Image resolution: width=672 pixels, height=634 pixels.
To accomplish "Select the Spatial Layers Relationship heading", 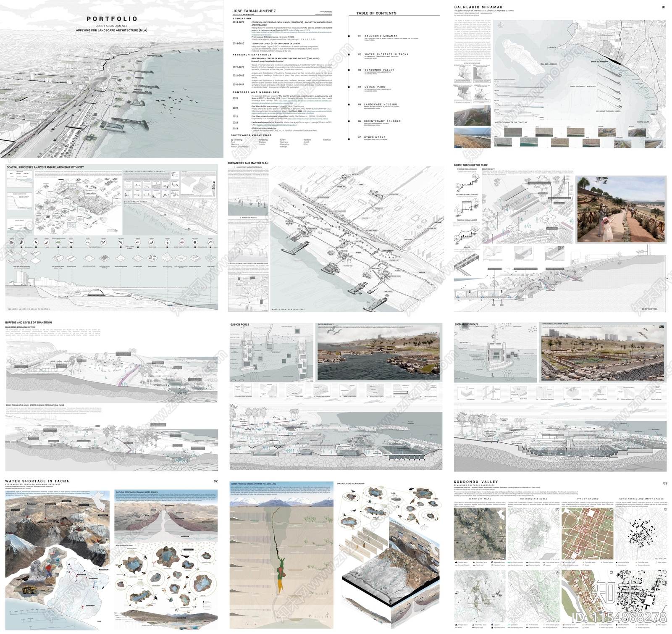I will coord(351,484).
